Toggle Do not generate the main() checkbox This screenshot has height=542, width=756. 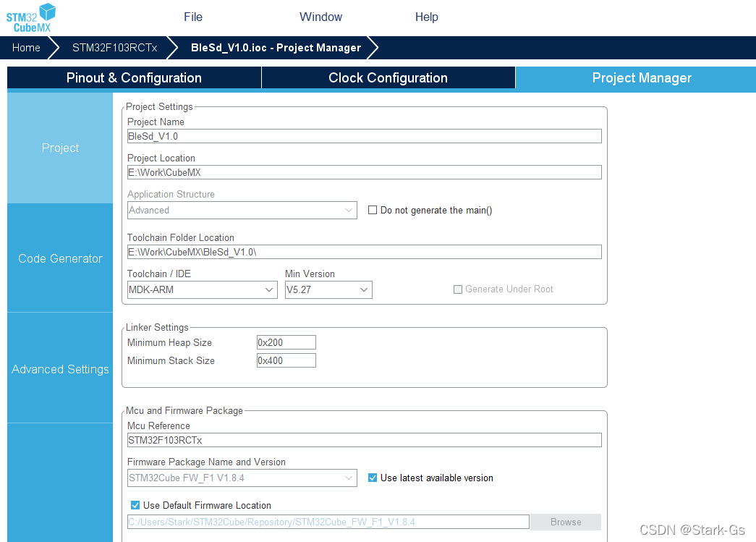coord(373,210)
